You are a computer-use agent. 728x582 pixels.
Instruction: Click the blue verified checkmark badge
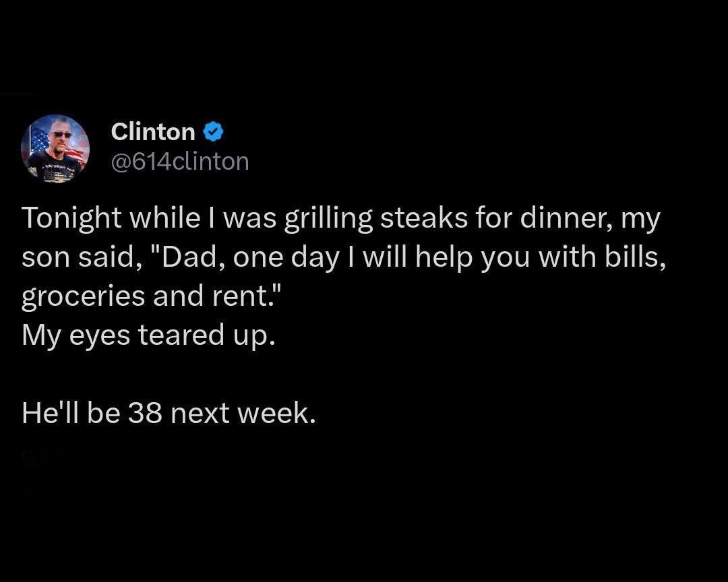coord(213,132)
